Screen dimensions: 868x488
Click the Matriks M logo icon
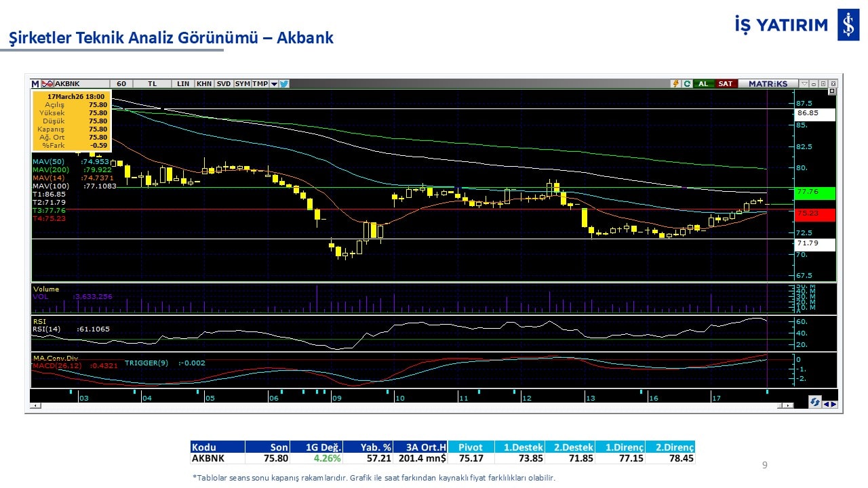(x=35, y=84)
